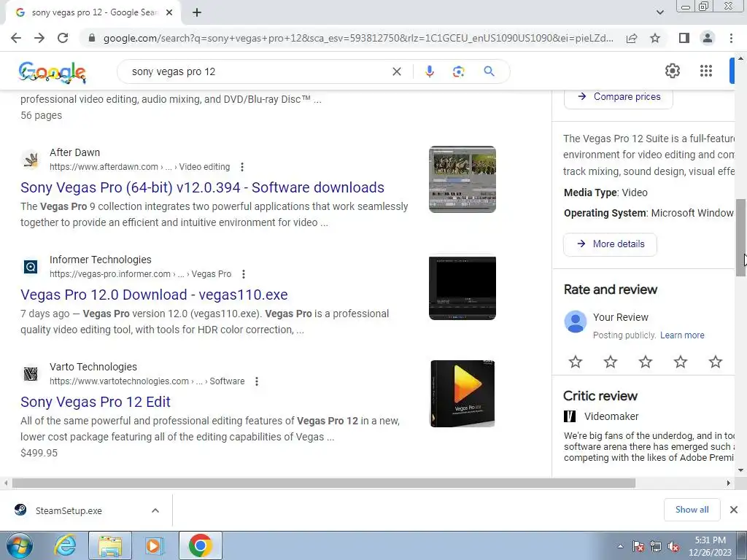Open Chrome side panel

(x=684, y=38)
